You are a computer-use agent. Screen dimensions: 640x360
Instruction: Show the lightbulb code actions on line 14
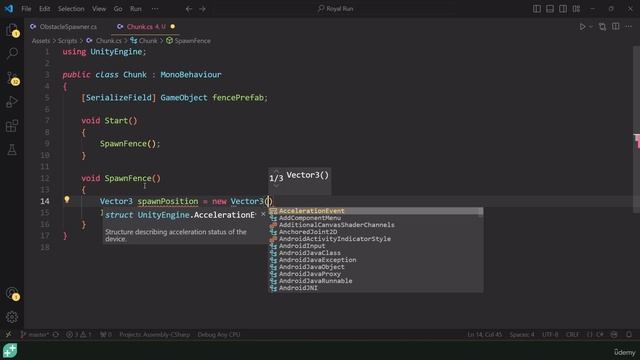click(67, 200)
